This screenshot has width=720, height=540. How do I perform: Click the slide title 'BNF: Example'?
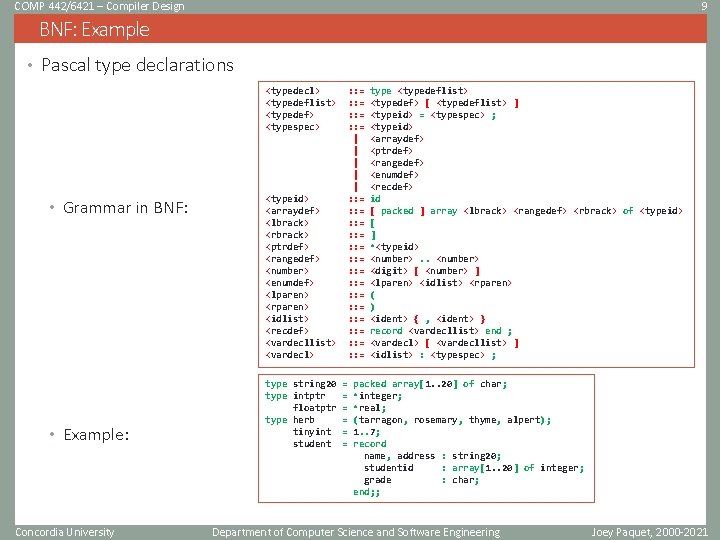[x=95, y=29]
